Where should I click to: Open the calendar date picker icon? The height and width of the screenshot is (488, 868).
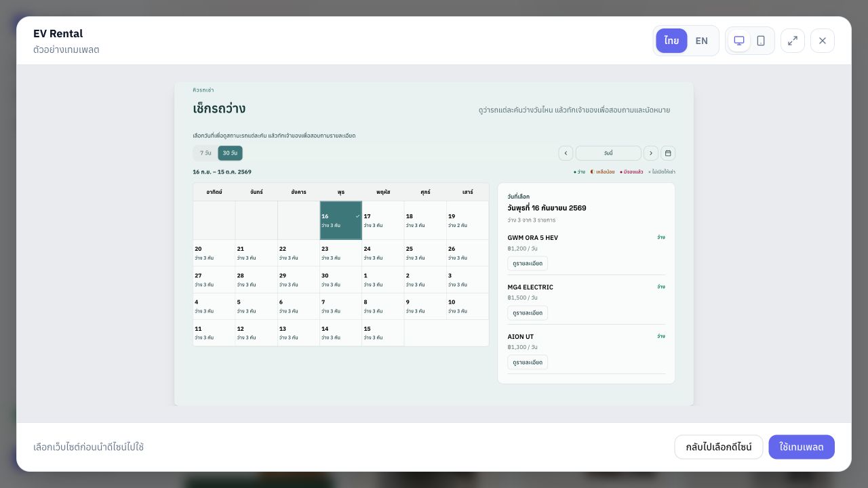coord(668,153)
